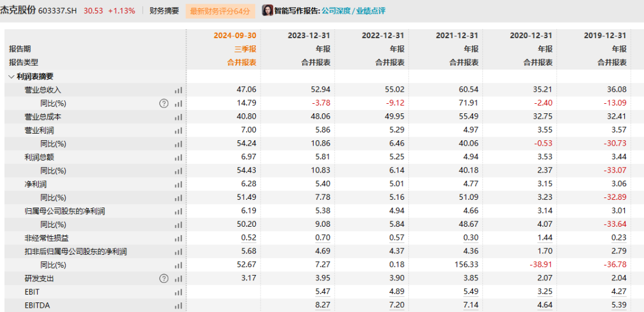
Task: Open 最新财务评分64分 button
Action: point(220,11)
